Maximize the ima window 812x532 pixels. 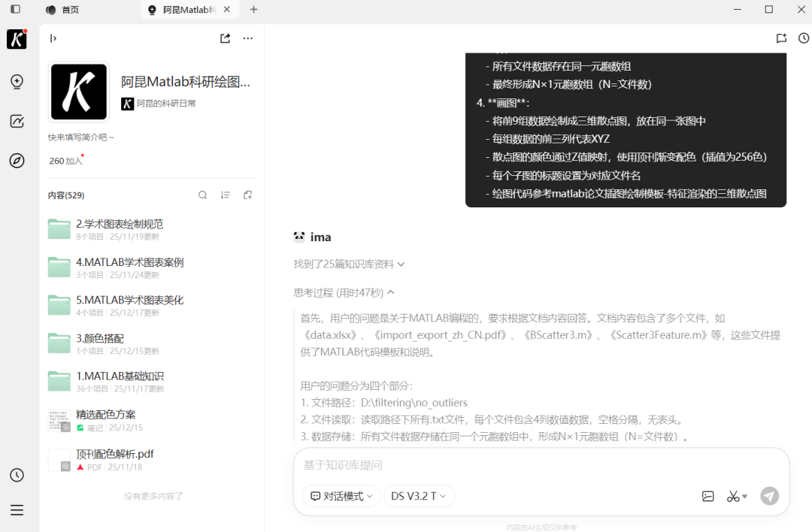tap(769, 9)
